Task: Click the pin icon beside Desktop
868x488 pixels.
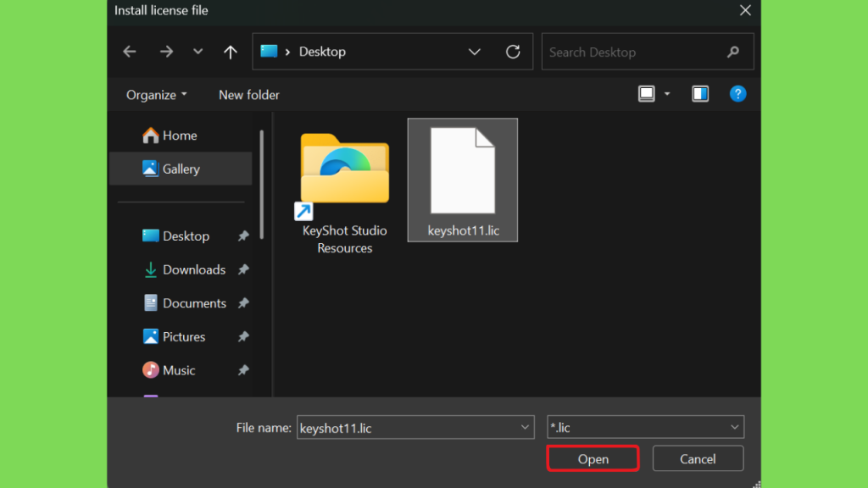Action: tap(243, 236)
